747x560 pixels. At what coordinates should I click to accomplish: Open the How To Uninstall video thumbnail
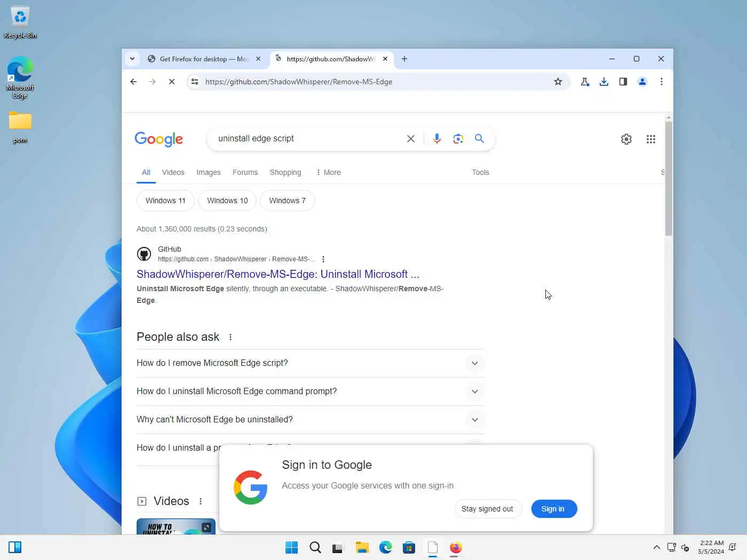tap(176, 526)
